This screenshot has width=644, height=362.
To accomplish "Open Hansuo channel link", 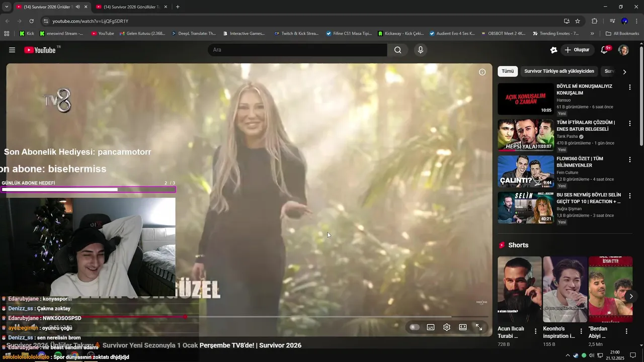I will pos(563,100).
